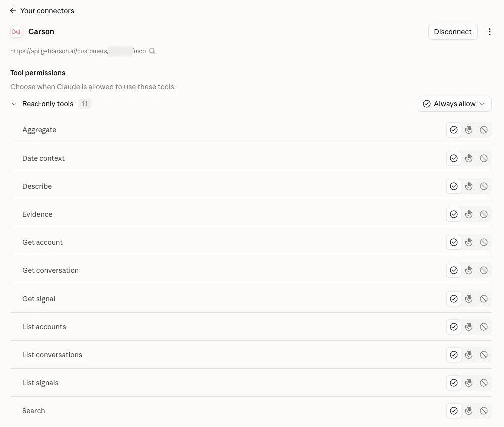Require approval for Describe tool
This screenshot has height=427, width=504.
tap(469, 186)
